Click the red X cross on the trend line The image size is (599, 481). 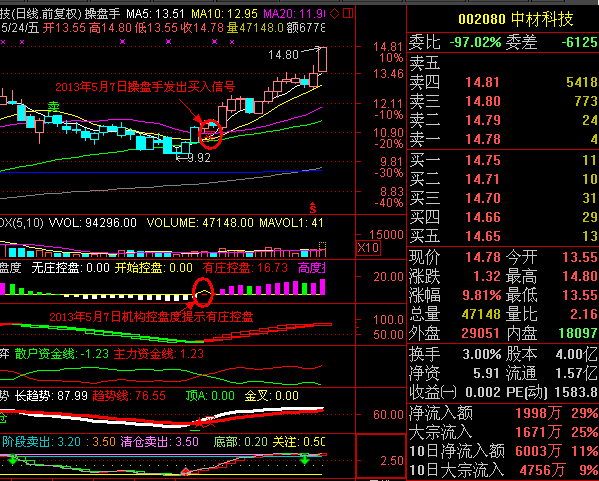pos(199,423)
